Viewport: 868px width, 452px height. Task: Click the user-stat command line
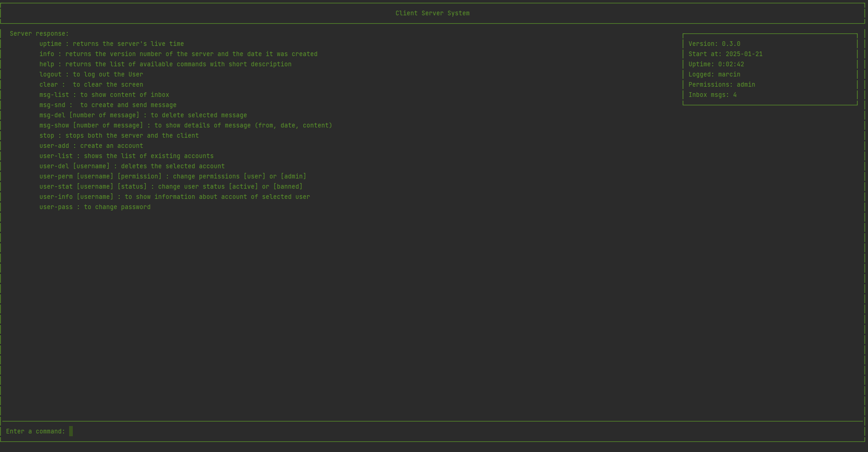click(x=171, y=187)
